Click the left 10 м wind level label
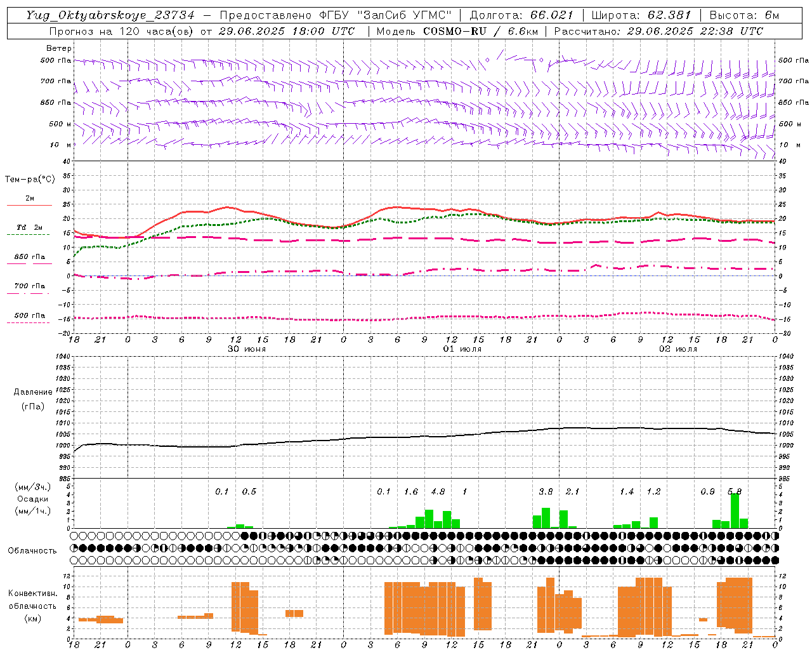 coord(62,145)
